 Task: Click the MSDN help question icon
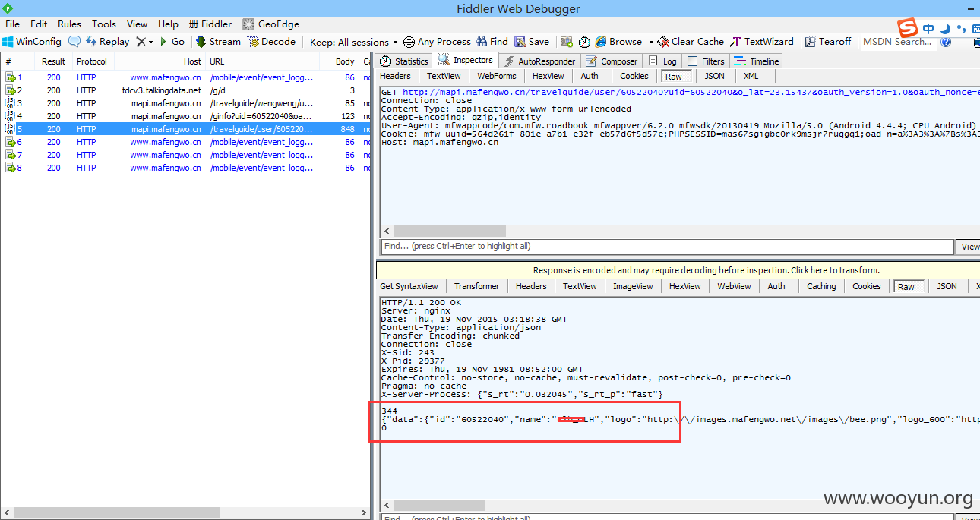(946, 42)
